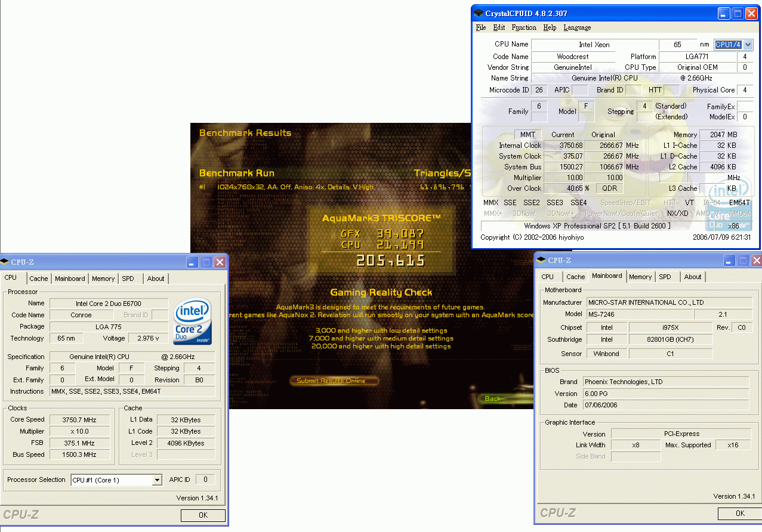Open About tab in right CPU-Z window
This screenshot has height=532, width=762.
tap(693, 277)
